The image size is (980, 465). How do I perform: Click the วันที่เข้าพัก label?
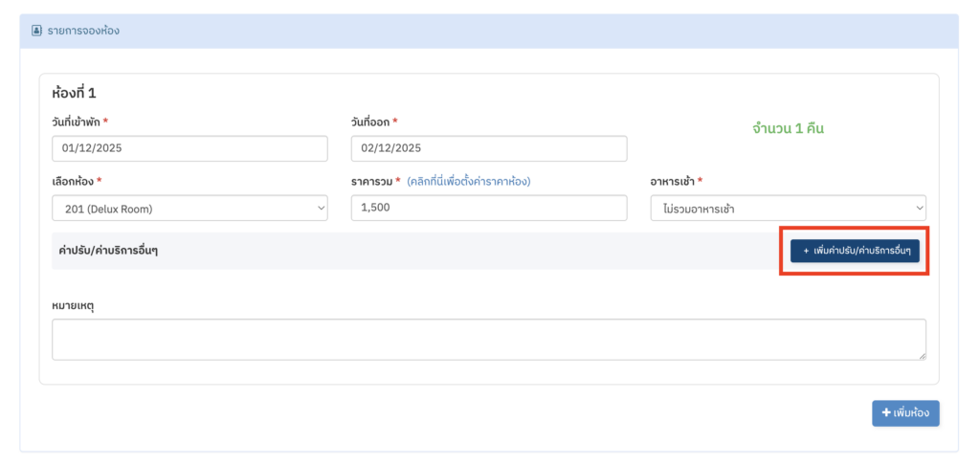[76, 122]
